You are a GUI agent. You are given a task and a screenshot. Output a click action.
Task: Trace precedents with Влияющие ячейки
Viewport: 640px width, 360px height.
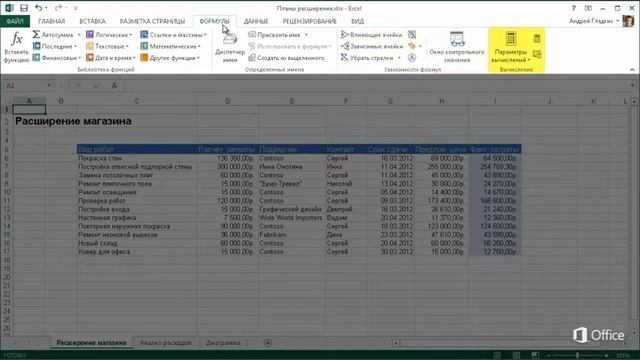point(371,35)
